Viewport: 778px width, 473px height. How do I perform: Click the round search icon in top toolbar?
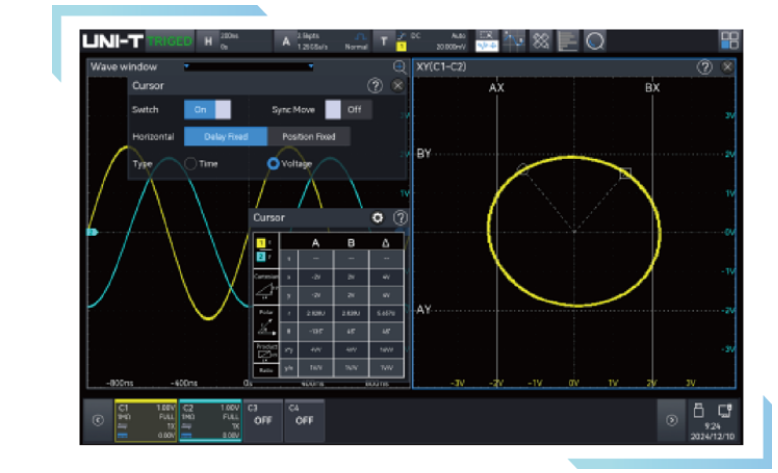pyautogui.click(x=595, y=40)
